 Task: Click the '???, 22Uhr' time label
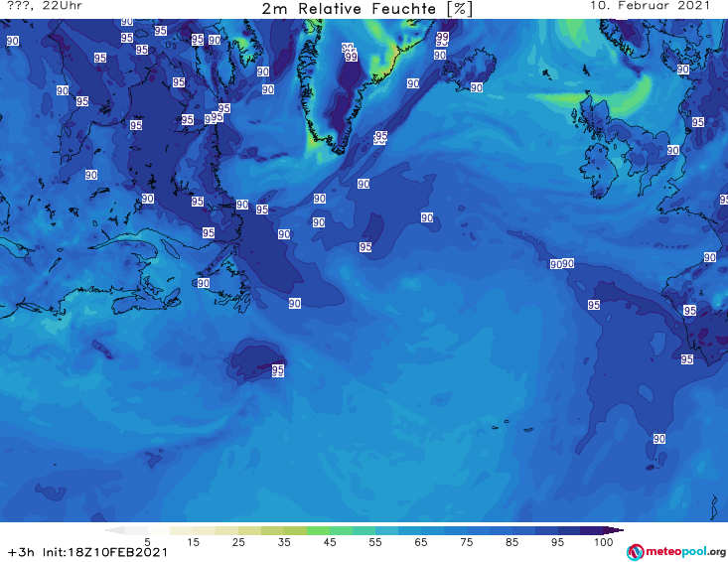(x=45, y=6)
